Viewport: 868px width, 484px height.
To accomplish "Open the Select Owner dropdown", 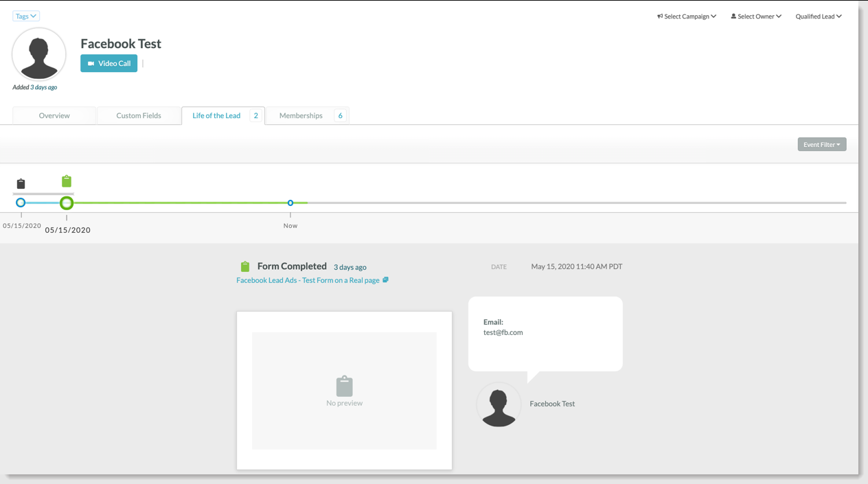I will (756, 16).
